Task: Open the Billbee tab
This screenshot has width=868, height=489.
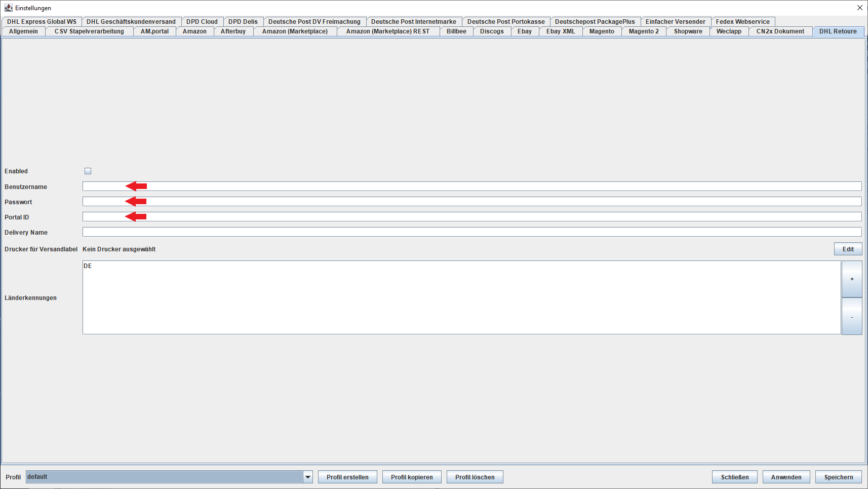Action: click(x=456, y=31)
